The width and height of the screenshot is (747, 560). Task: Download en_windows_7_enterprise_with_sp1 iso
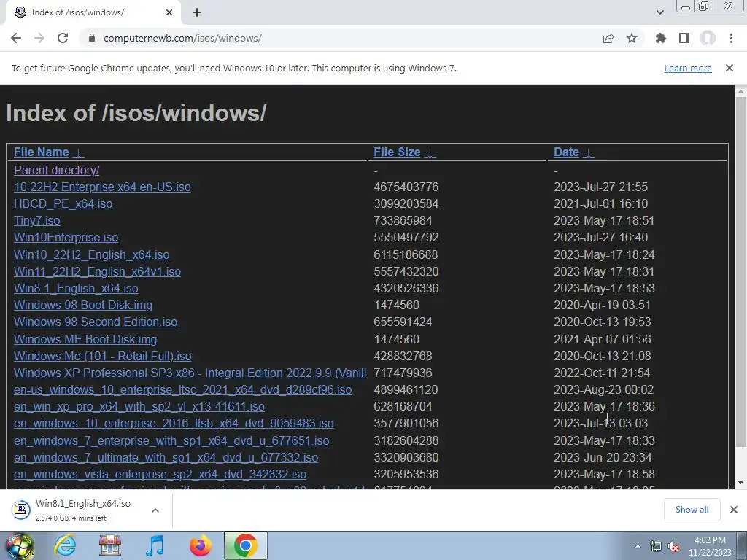(x=171, y=440)
